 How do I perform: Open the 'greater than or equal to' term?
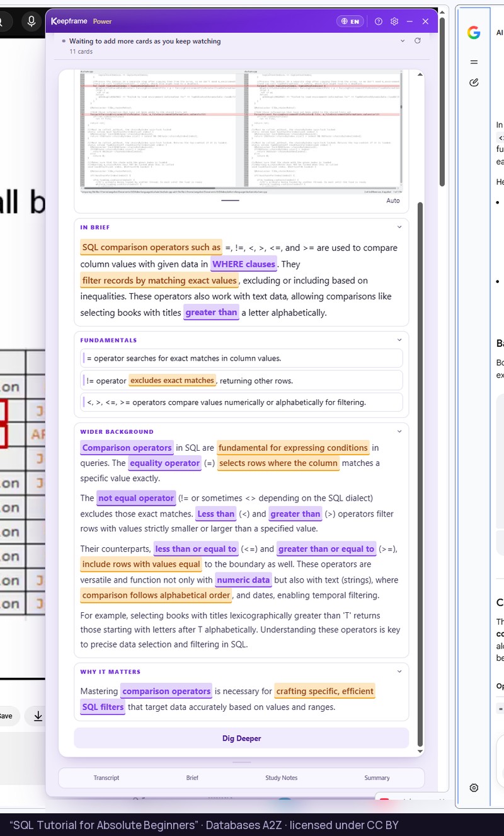coord(326,549)
